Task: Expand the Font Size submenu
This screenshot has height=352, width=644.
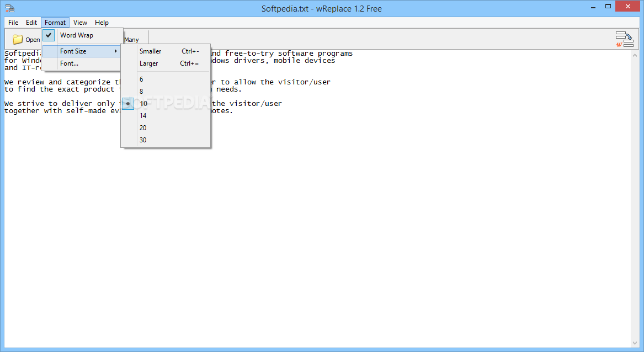Action: pos(82,51)
